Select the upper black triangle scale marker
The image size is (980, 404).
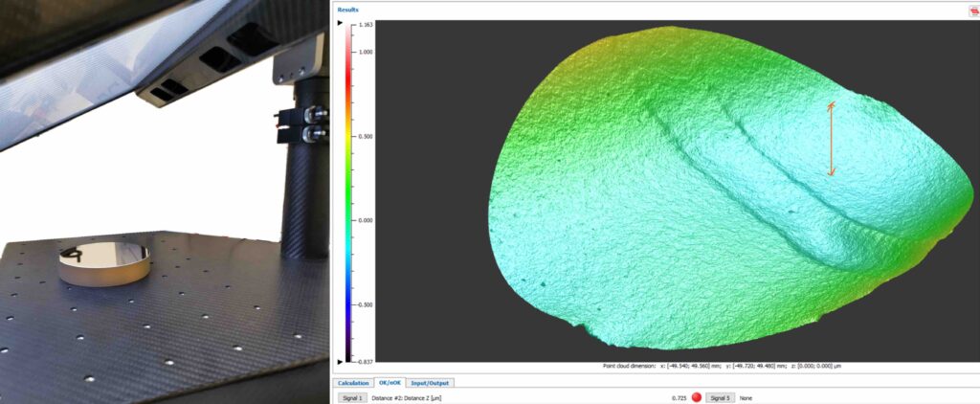340,21
